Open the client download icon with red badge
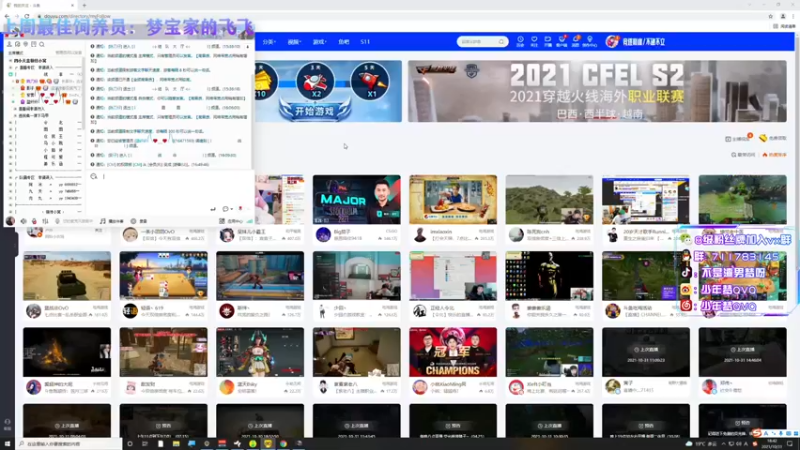800x450 pixels. [562, 41]
